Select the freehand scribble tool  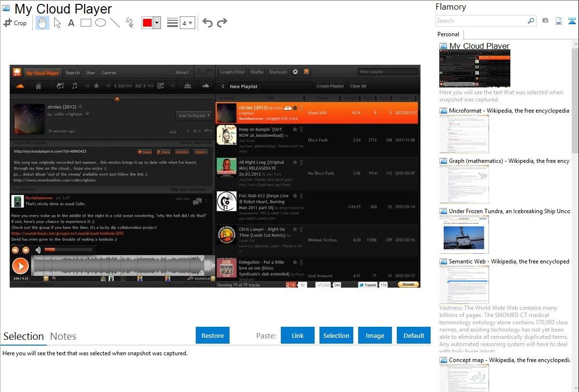tap(130, 23)
